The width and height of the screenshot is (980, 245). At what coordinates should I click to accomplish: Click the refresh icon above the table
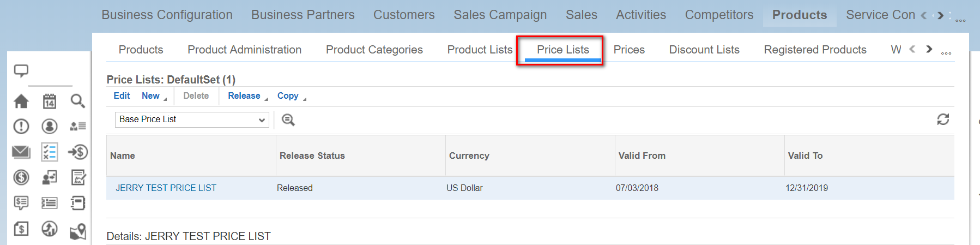coord(943,119)
